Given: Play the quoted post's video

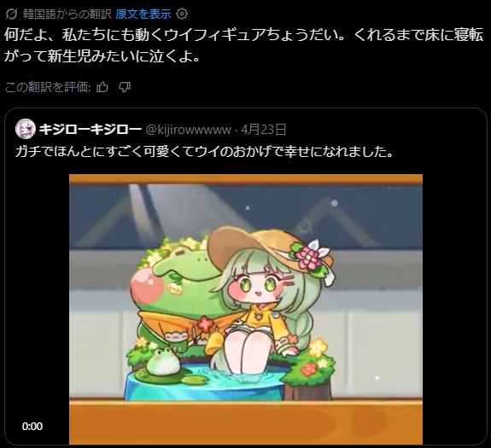Looking at the screenshot, I should (246, 309).
